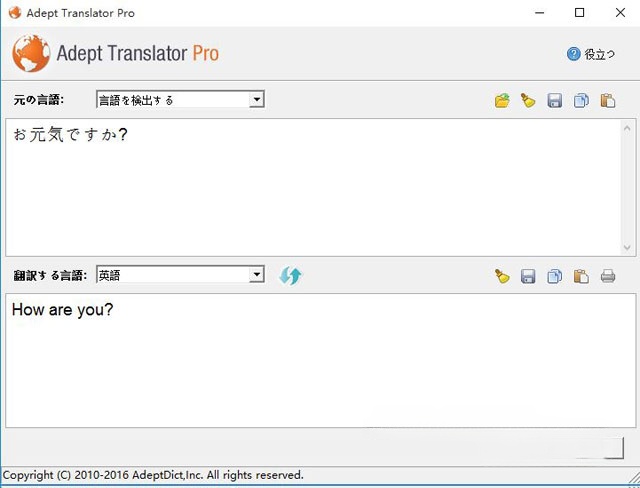
Task: Paste into source text icon
Action: (607, 100)
